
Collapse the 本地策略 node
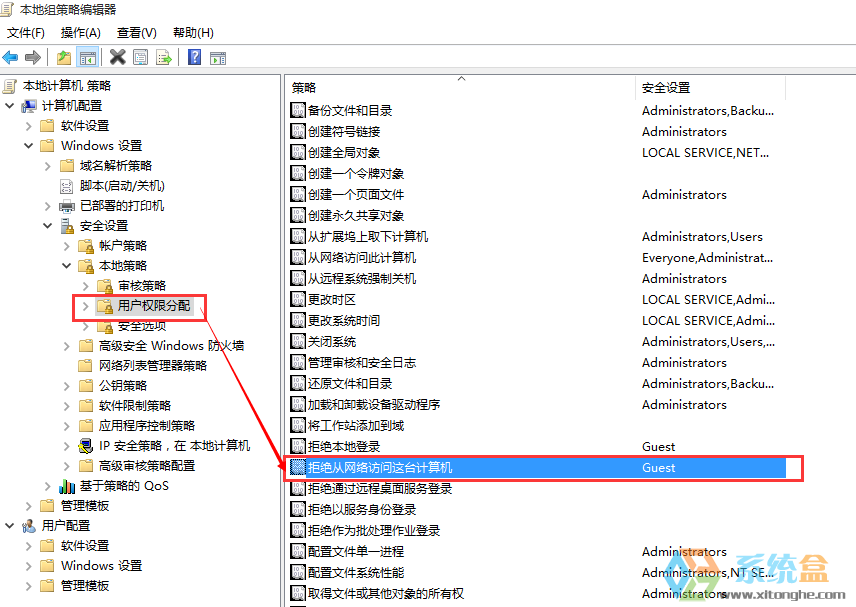pyautogui.click(x=67, y=266)
